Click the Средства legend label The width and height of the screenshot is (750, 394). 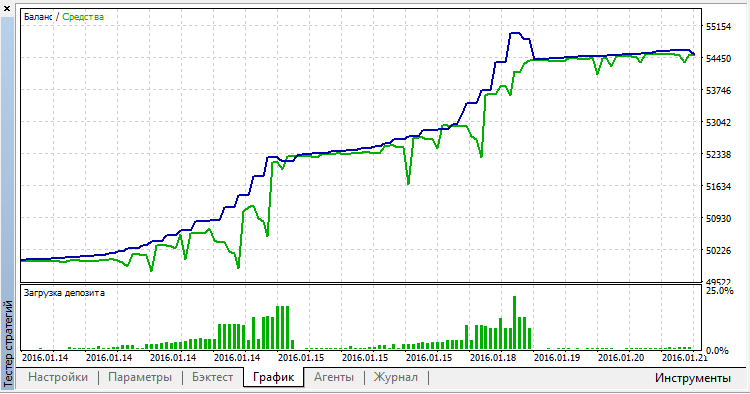click(x=83, y=17)
